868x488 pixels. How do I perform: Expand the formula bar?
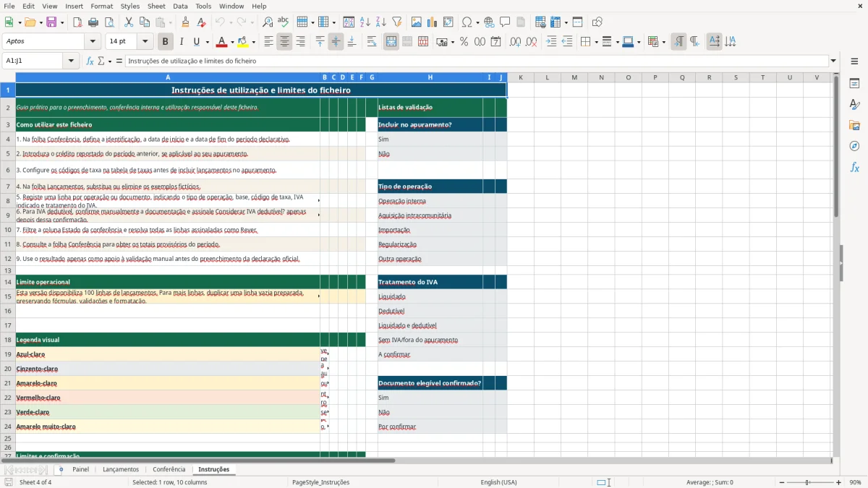coord(833,61)
